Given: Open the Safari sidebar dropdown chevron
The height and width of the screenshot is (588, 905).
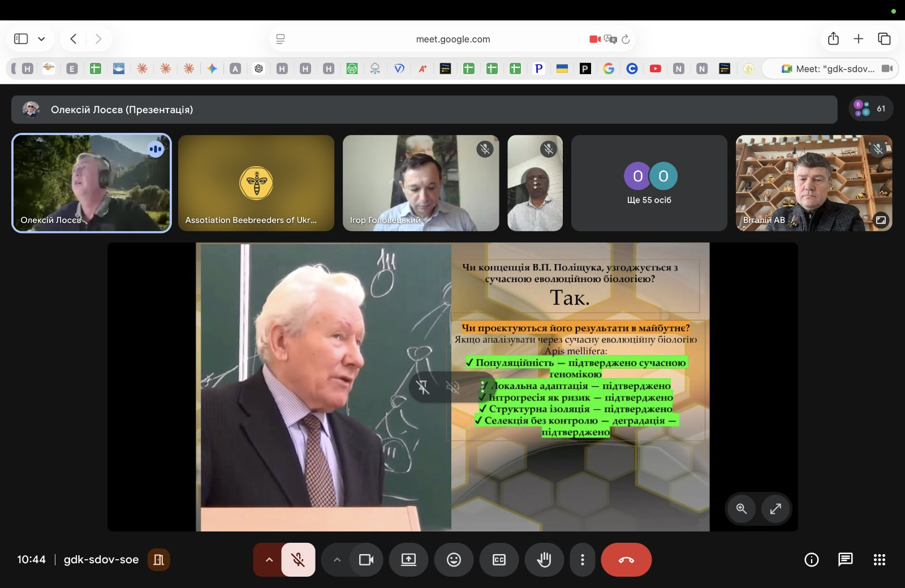Looking at the screenshot, I should pyautogui.click(x=41, y=39).
